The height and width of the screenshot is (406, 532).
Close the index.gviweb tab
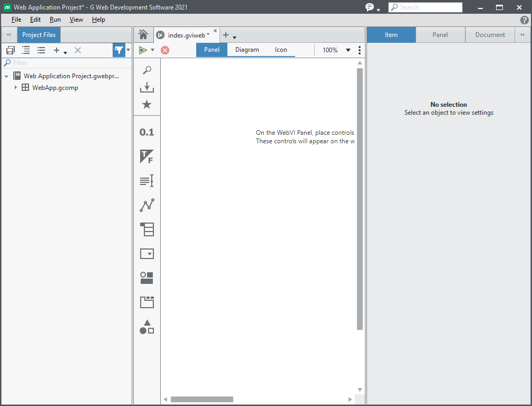215,31
